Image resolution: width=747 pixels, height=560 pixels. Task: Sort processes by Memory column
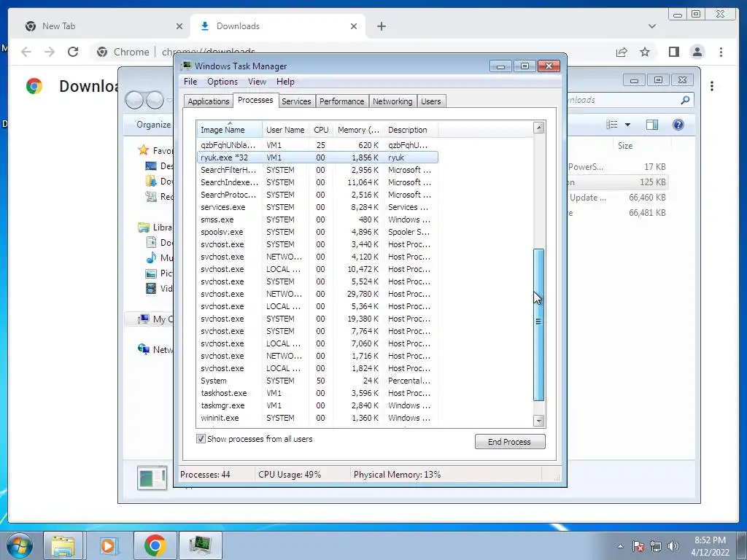[x=358, y=130]
